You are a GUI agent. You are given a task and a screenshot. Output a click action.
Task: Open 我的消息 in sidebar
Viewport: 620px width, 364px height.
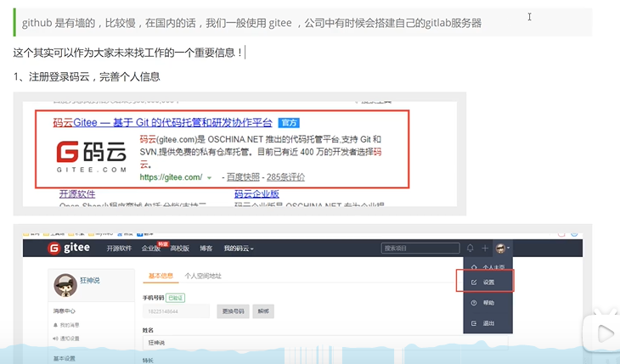66,325
